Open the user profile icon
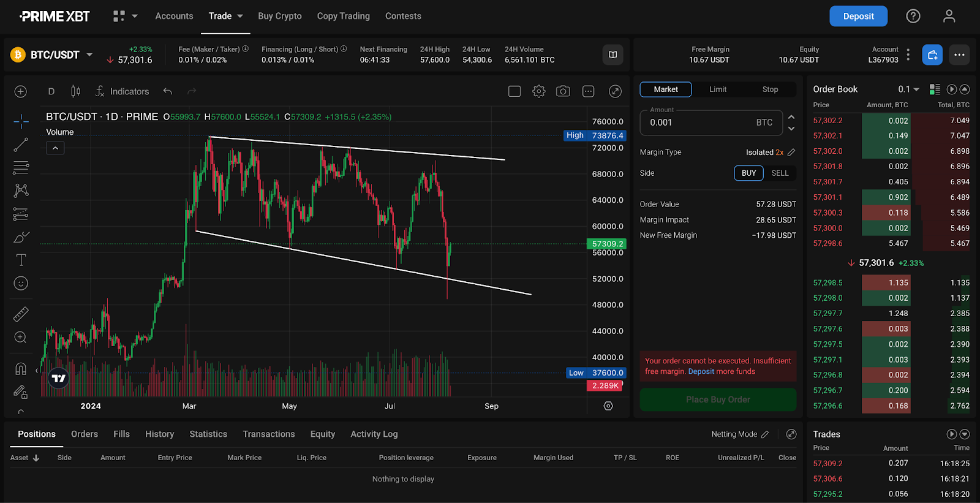Image resolution: width=980 pixels, height=503 pixels. tap(949, 16)
